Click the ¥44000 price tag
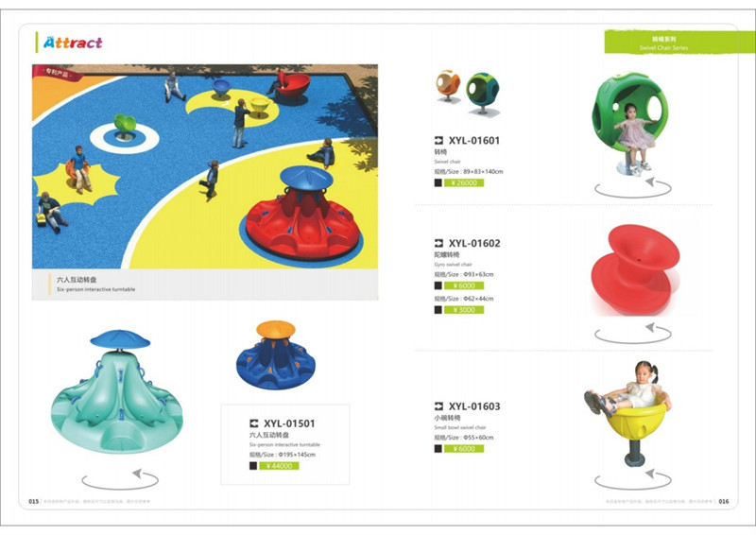The image size is (756, 535). (279, 466)
